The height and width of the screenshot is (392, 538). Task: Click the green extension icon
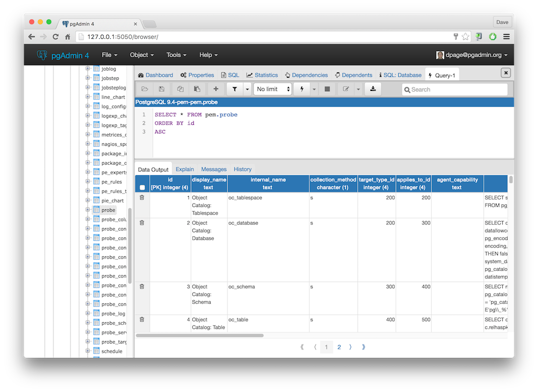click(493, 37)
